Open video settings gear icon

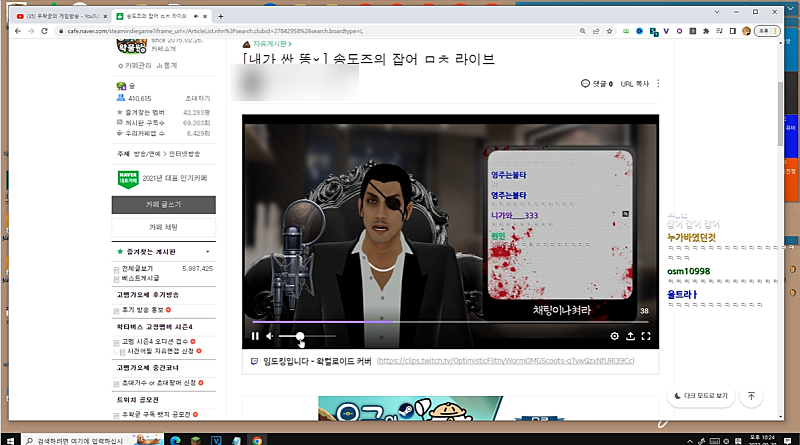615,336
